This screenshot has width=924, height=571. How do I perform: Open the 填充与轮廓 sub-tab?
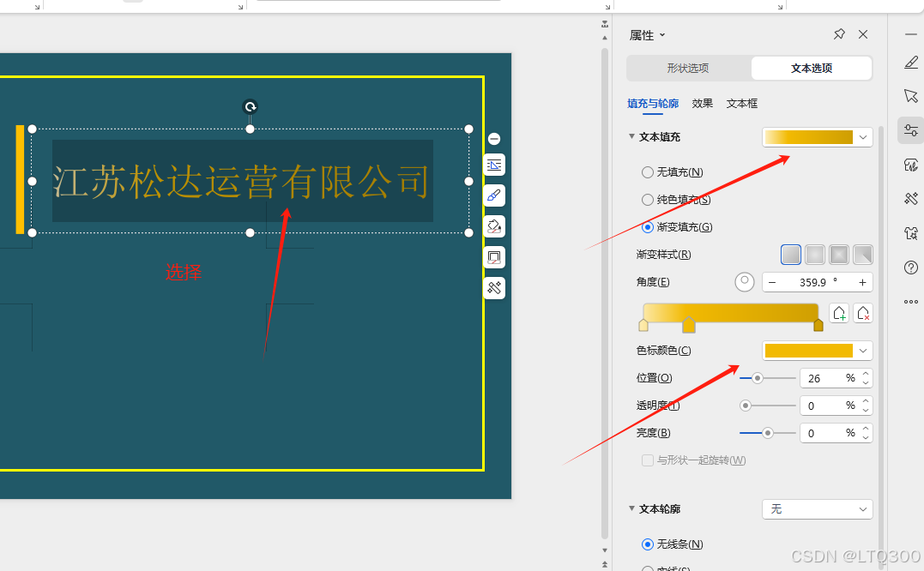click(x=653, y=104)
